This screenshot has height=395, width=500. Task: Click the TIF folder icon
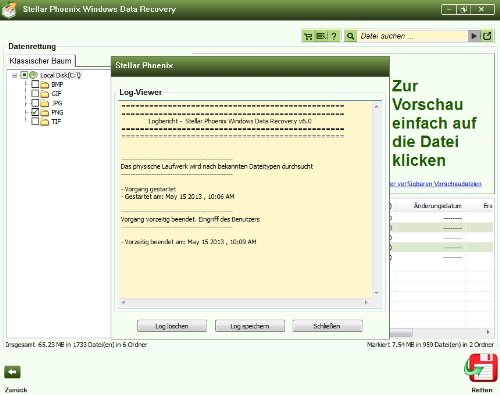tap(45, 122)
